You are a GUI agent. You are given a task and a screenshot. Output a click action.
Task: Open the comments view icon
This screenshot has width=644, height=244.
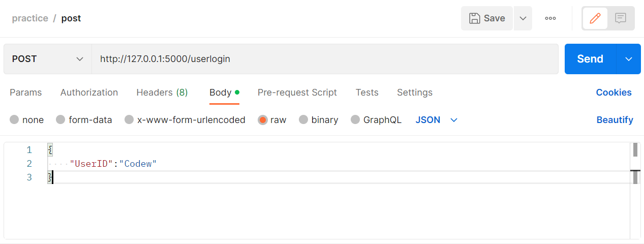[x=621, y=18]
